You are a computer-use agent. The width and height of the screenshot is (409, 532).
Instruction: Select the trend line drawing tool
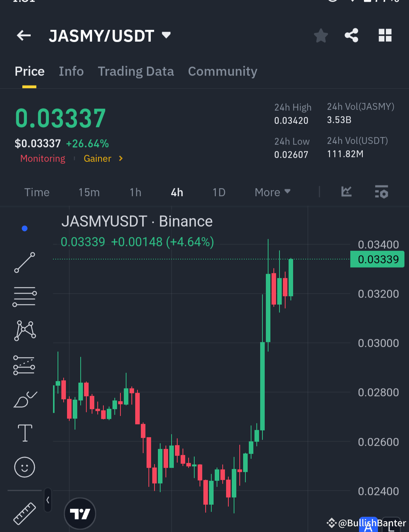tap(24, 263)
